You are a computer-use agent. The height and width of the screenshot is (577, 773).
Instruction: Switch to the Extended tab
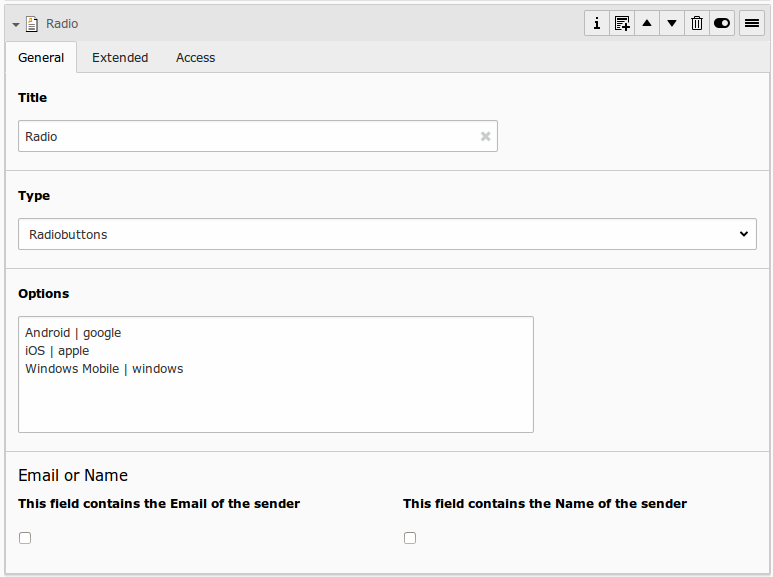click(x=120, y=58)
